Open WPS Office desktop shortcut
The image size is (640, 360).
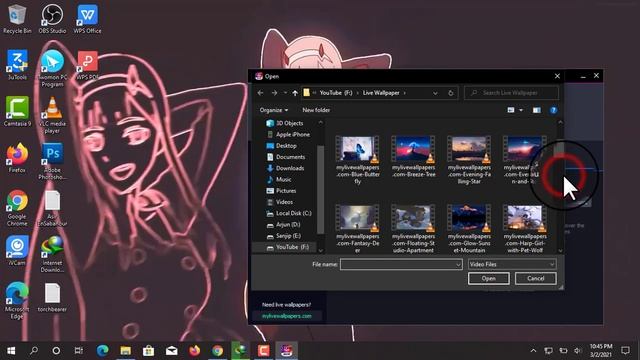87,19
